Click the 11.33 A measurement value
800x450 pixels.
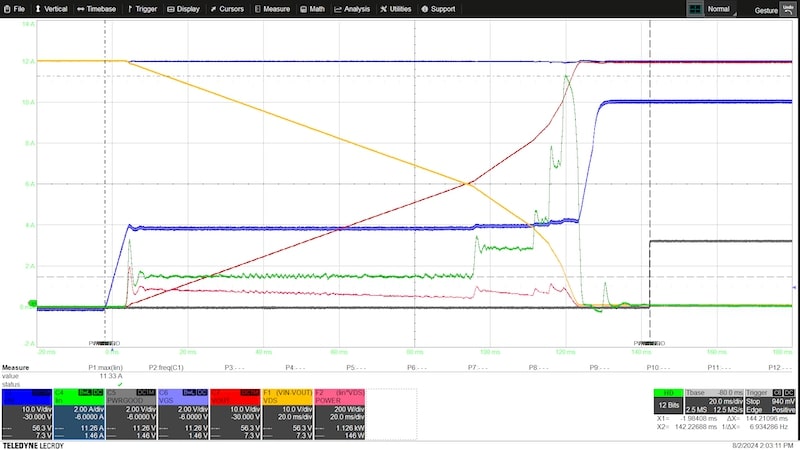[111, 376]
